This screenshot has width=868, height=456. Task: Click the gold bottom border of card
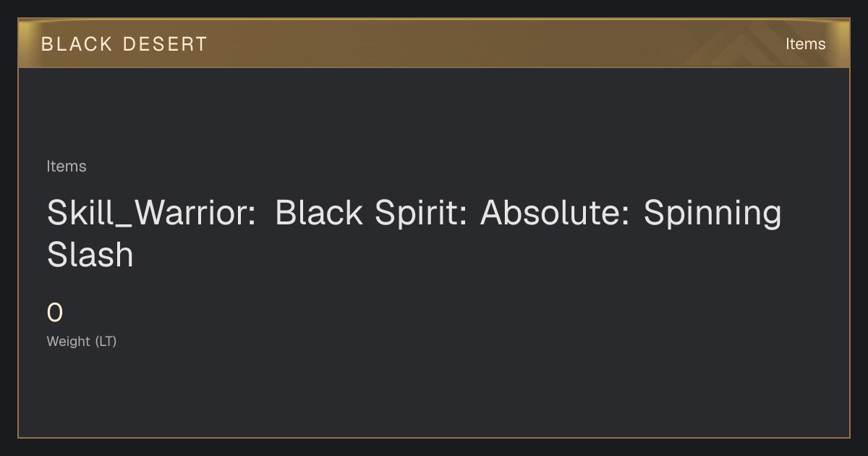pyautogui.click(x=434, y=437)
